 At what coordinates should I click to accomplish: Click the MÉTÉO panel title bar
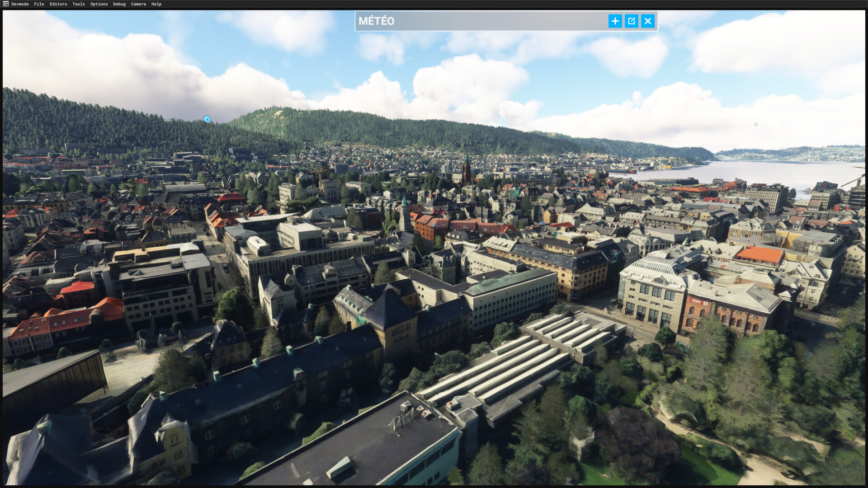475,21
